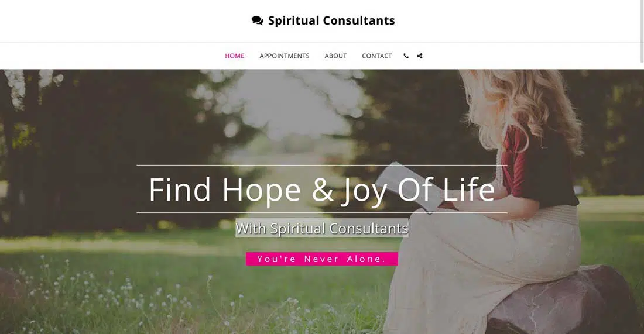Open the share icon in navigation
Image resolution: width=644 pixels, height=334 pixels.
click(x=420, y=56)
